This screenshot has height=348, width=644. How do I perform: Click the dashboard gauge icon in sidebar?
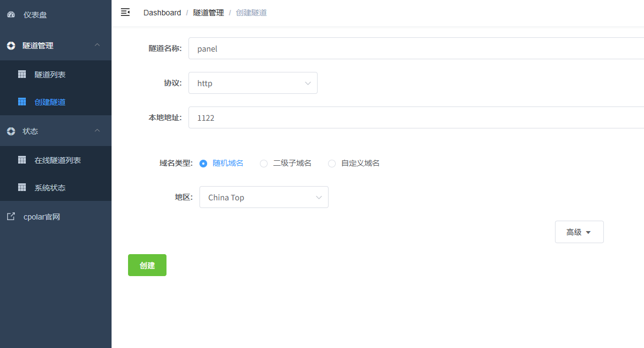click(11, 15)
